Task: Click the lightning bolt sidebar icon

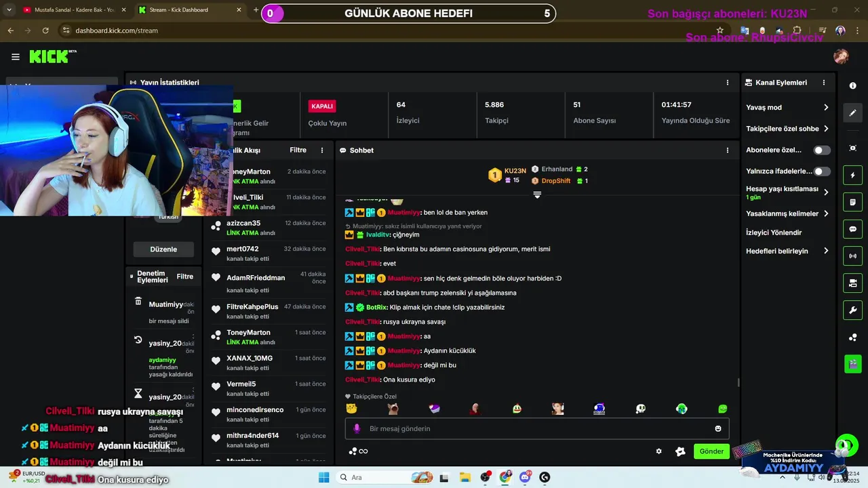Action: [853, 176]
